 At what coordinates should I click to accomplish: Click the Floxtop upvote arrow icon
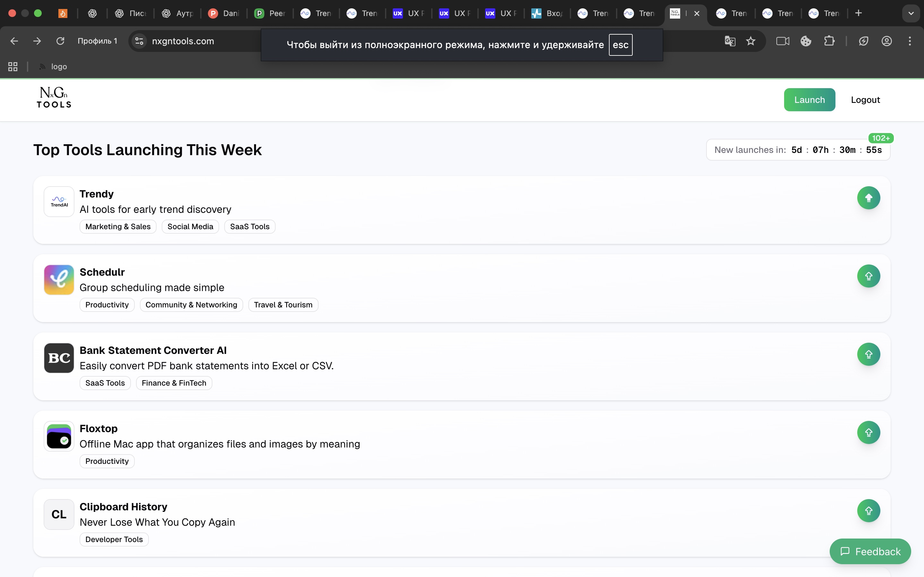click(868, 432)
